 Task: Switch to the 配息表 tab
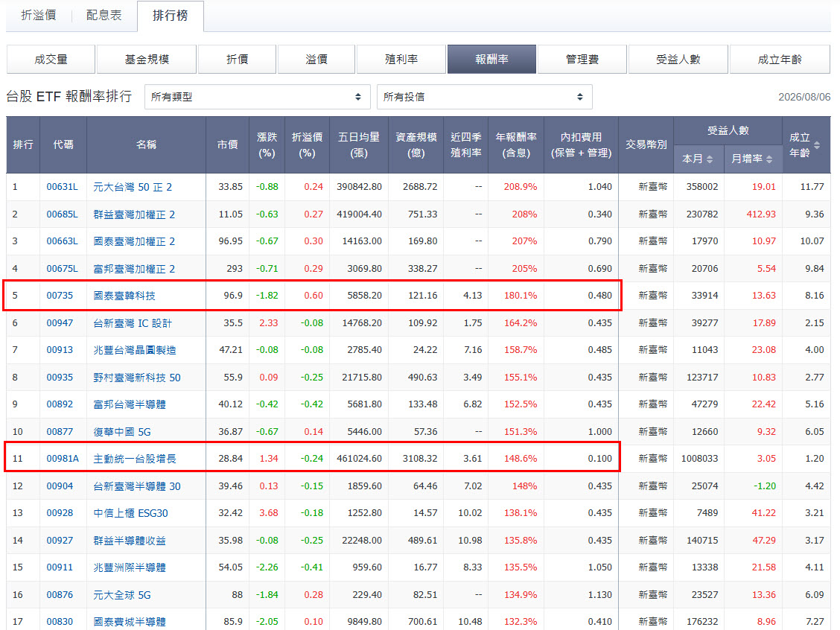(104, 15)
